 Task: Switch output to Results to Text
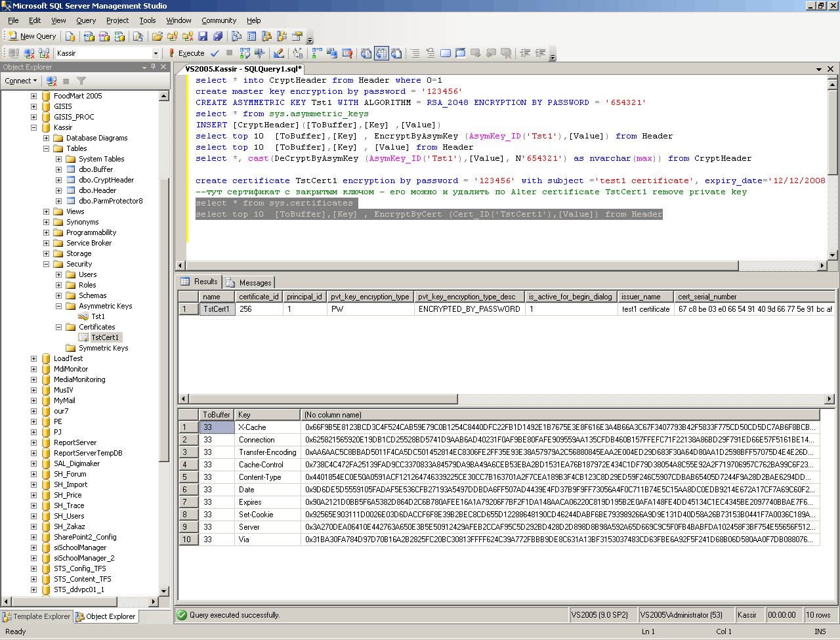(366, 53)
